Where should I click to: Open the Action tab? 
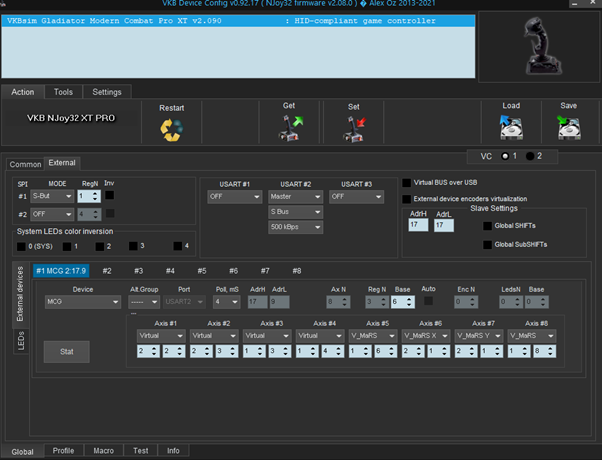click(x=23, y=92)
